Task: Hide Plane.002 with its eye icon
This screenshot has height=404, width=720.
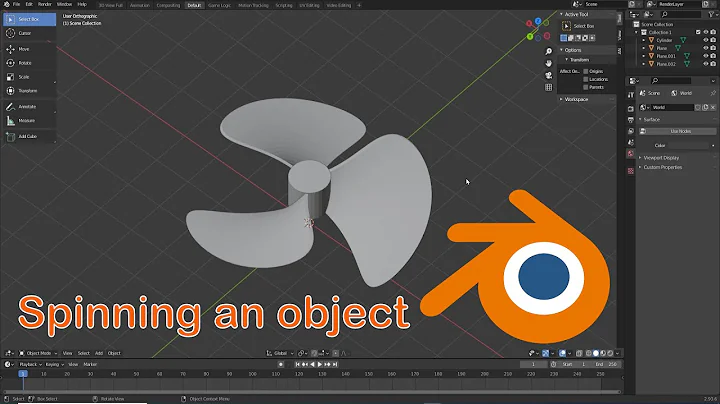Action: [x=706, y=64]
